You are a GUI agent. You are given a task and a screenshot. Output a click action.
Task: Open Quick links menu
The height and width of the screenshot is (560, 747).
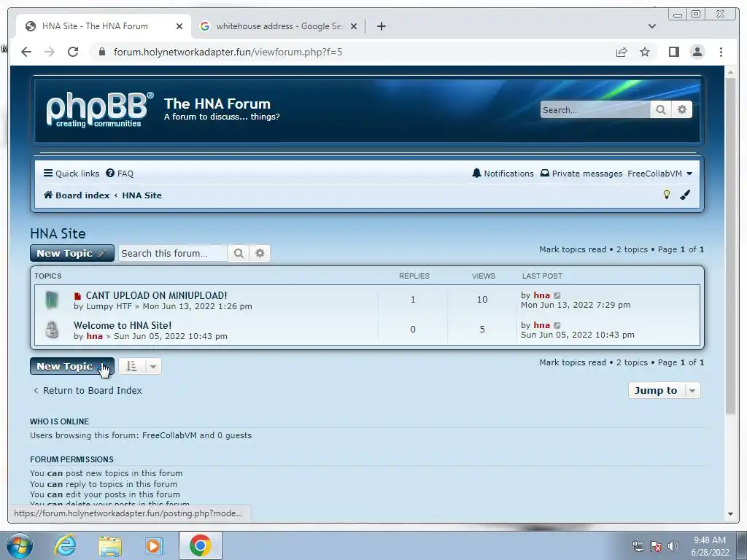[71, 174]
